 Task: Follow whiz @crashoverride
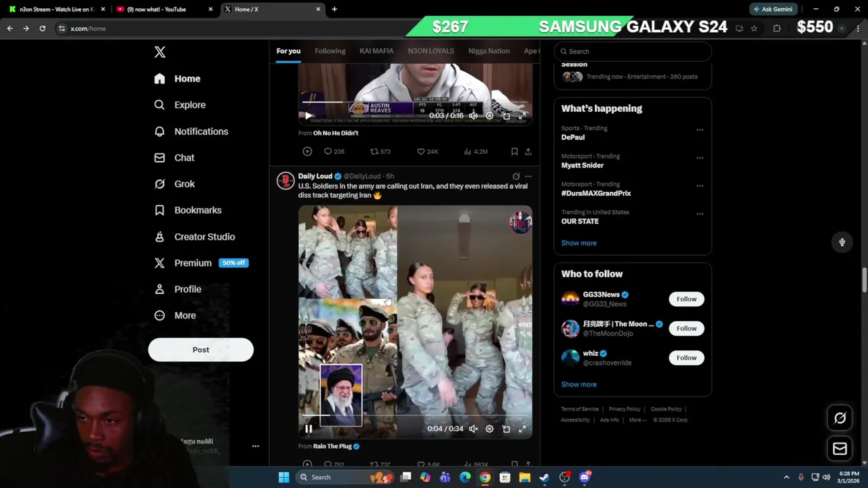click(x=686, y=358)
